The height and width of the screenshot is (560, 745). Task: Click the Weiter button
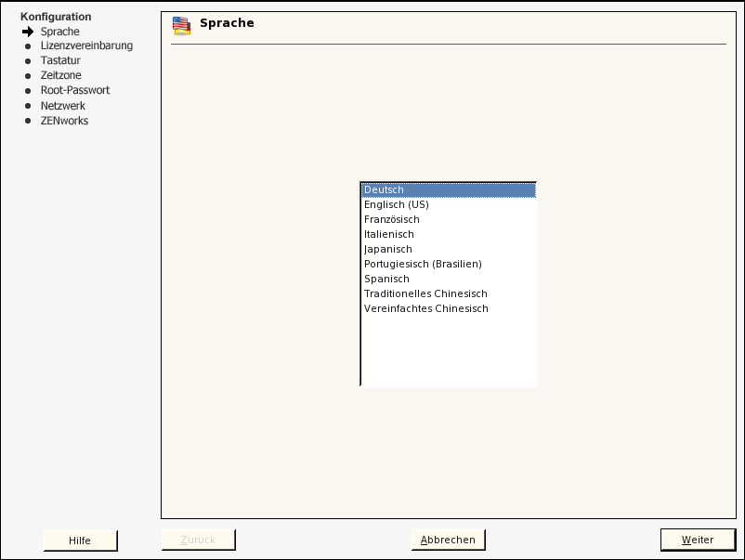[698, 540]
